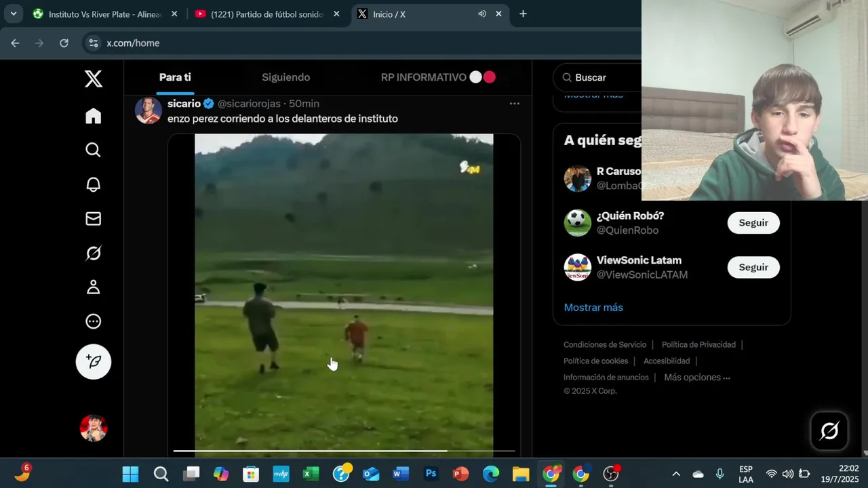The image size is (868, 488).
Task: Switch to the RP INFORMATIVO tab
Action: click(438, 77)
